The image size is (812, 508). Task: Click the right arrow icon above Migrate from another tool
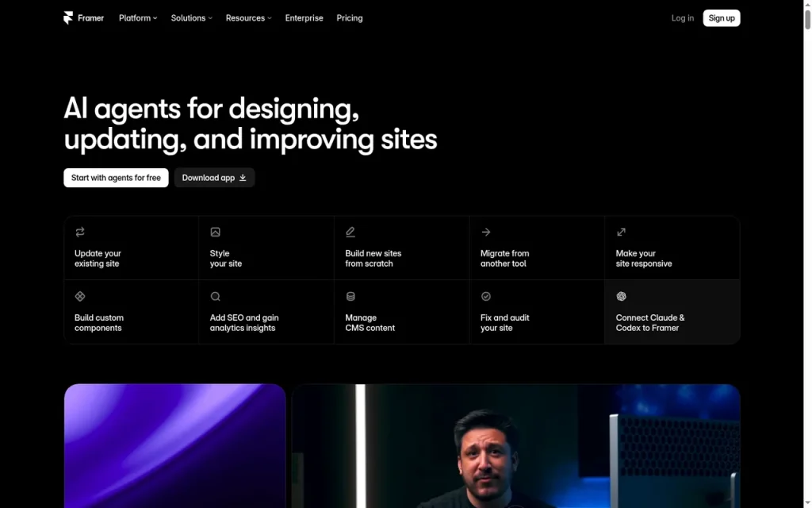click(486, 232)
